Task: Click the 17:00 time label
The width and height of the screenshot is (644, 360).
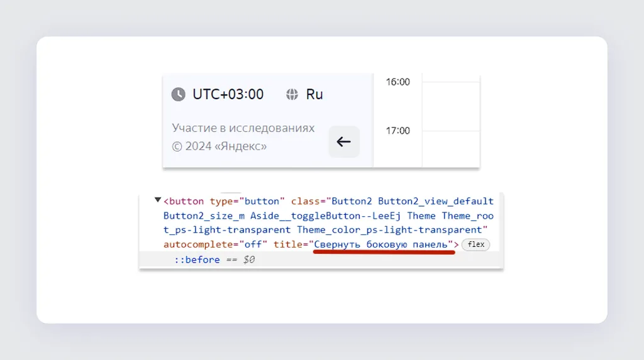Action: tap(397, 131)
